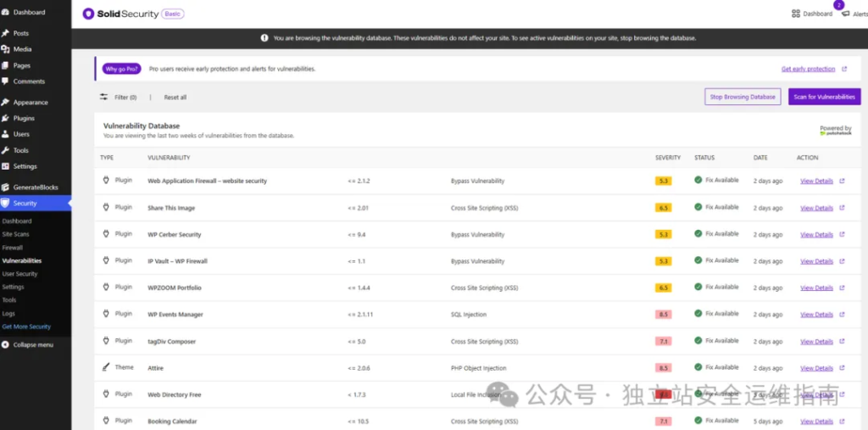
Task: Click the Web Directory Free row name
Action: point(175,394)
